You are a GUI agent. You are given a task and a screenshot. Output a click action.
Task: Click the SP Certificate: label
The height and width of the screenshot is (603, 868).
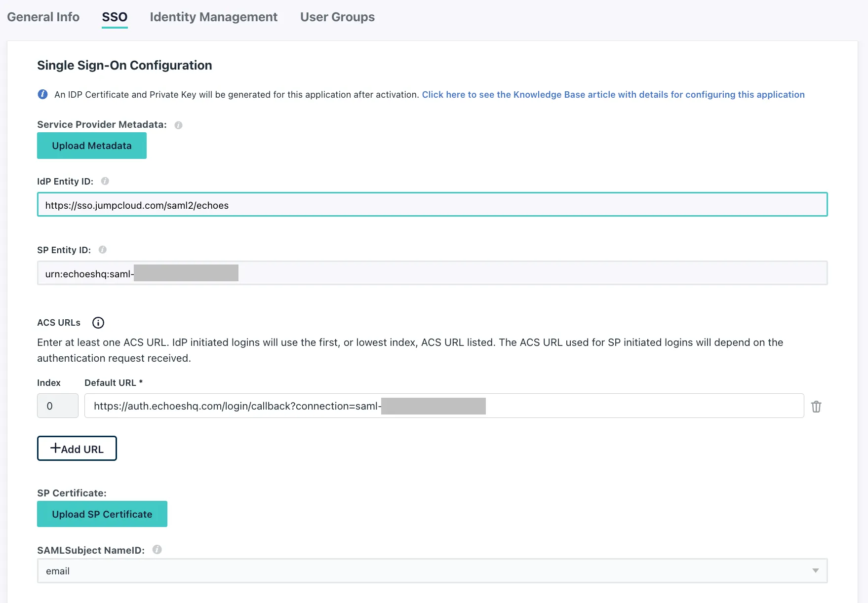click(x=72, y=493)
